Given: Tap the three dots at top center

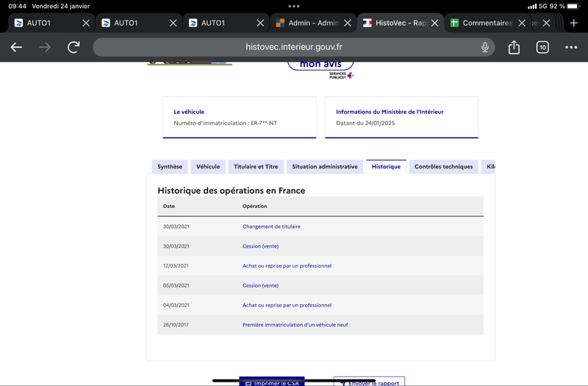Looking at the screenshot, I should [294, 7].
